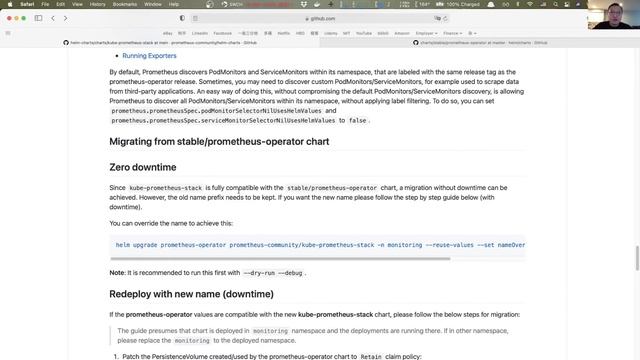Toggle the Safari sidebar icon
The image size is (640, 360).
point(38,18)
